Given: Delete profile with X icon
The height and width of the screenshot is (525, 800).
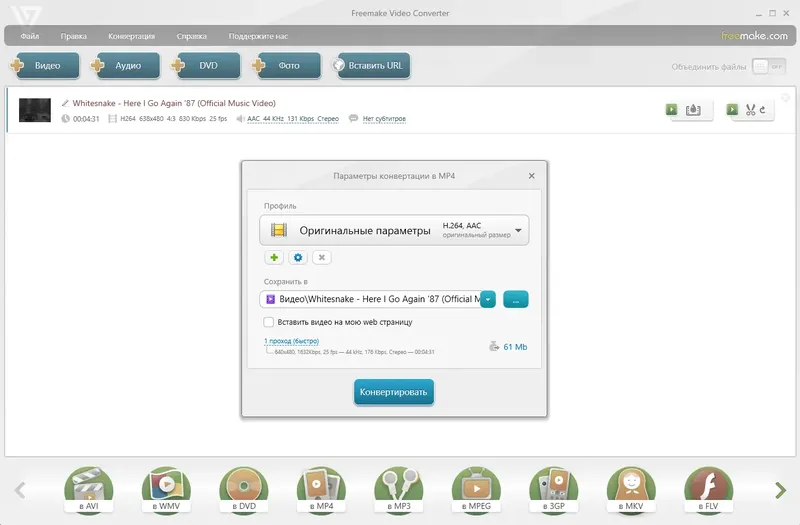Looking at the screenshot, I should pyautogui.click(x=322, y=257).
